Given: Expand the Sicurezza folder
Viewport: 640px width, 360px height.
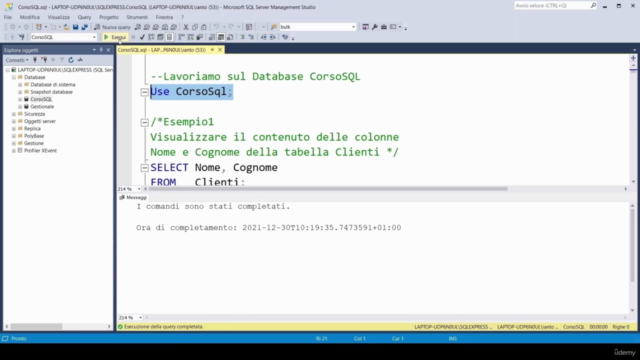Looking at the screenshot, I should tap(13, 114).
